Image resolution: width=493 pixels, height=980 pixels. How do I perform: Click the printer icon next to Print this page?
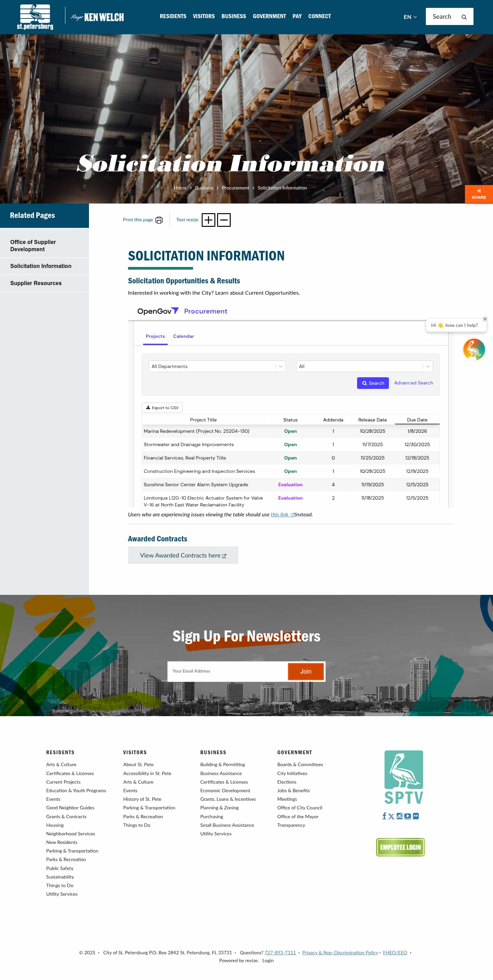click(x=159, y=220)
